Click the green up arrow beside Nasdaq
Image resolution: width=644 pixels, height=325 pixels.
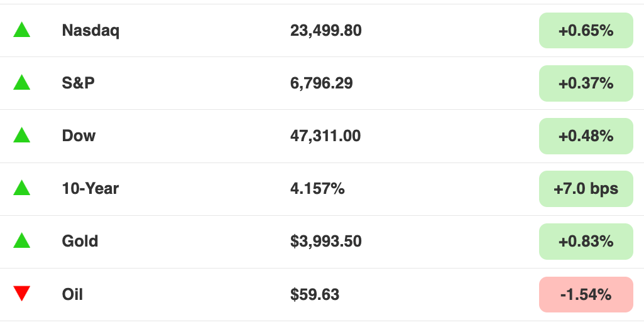(22, 30)
